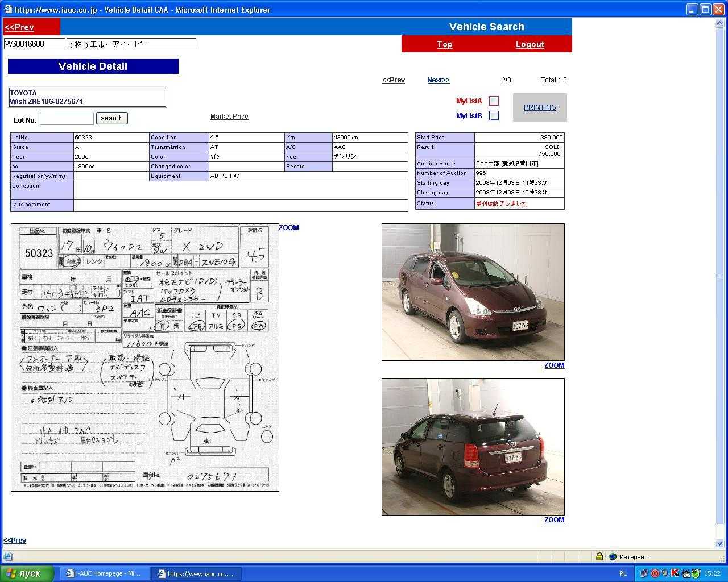Click the auction sheet image
728x582 pixels.
[145, 357]
